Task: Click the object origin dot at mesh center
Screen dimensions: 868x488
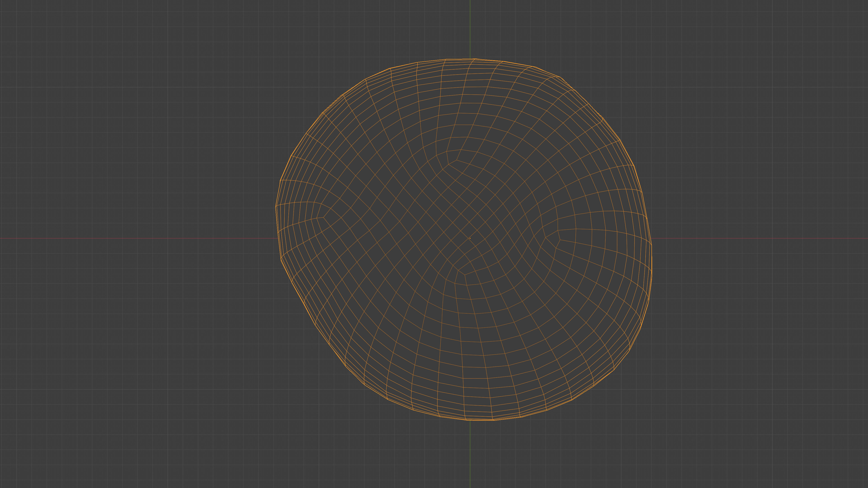Action: (x=470, y=238)
